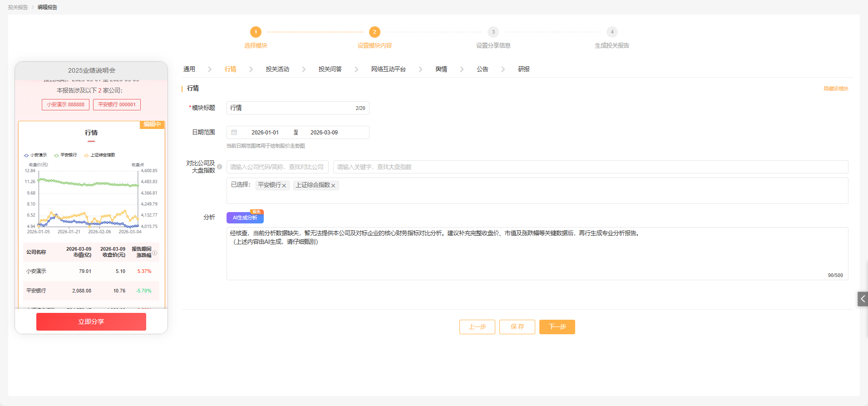868x406 pixels.
Task: Switch to the 公告 module tab
Action: (483, 69)
